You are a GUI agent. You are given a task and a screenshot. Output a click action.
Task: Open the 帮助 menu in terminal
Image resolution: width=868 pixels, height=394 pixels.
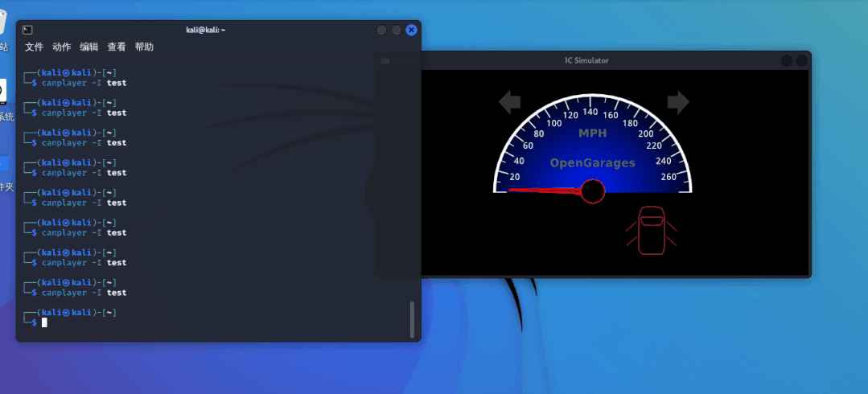tap(144, 47)
